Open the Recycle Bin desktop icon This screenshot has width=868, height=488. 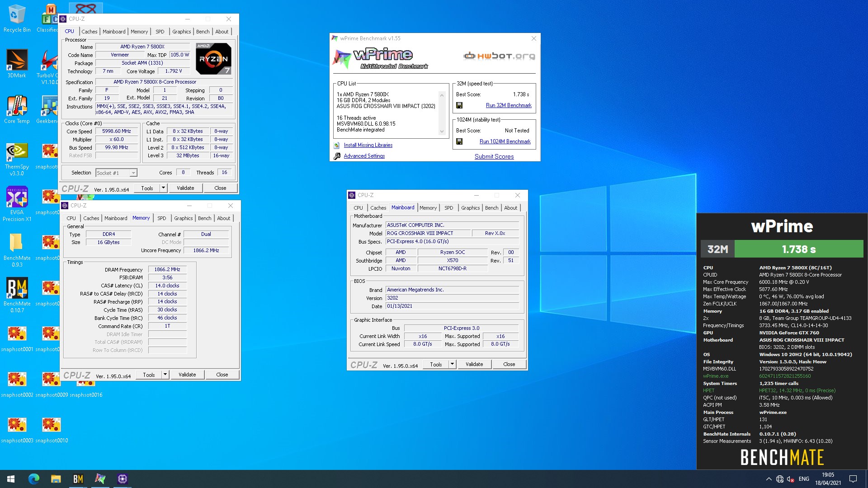pyautogui.click(x=17, y=18)
